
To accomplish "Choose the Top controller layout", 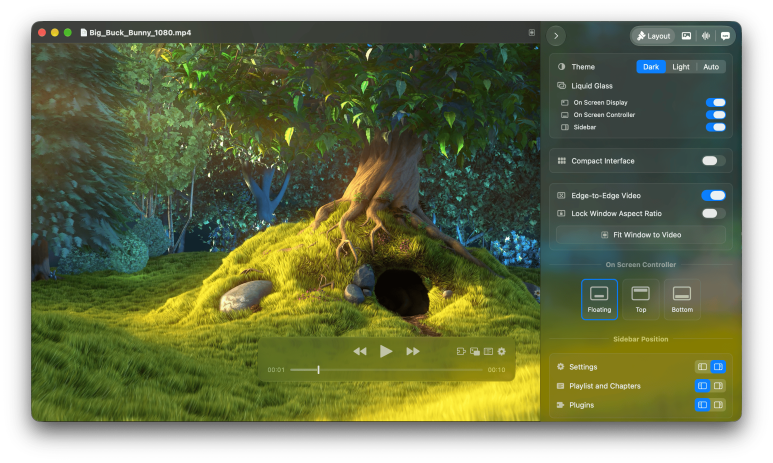I will (x=640, y=299).
